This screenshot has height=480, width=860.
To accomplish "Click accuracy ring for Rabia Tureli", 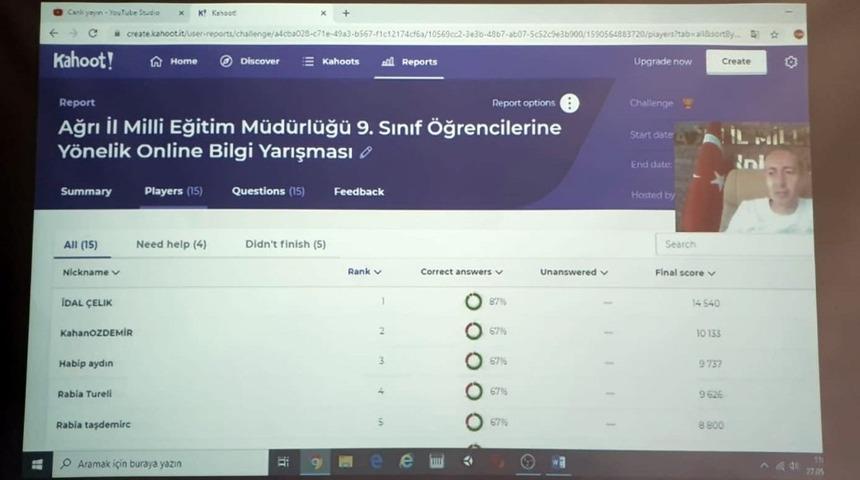I will [x=474, y=391].
